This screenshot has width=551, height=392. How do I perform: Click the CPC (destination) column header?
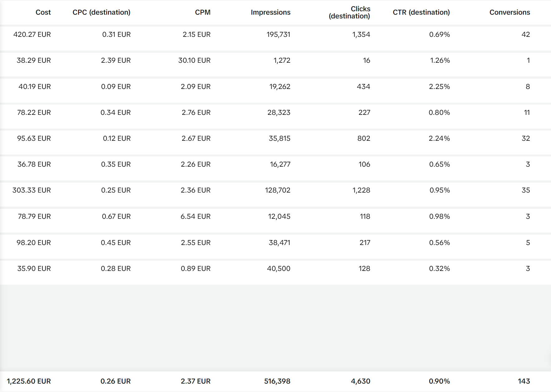[x=101, y=12]
